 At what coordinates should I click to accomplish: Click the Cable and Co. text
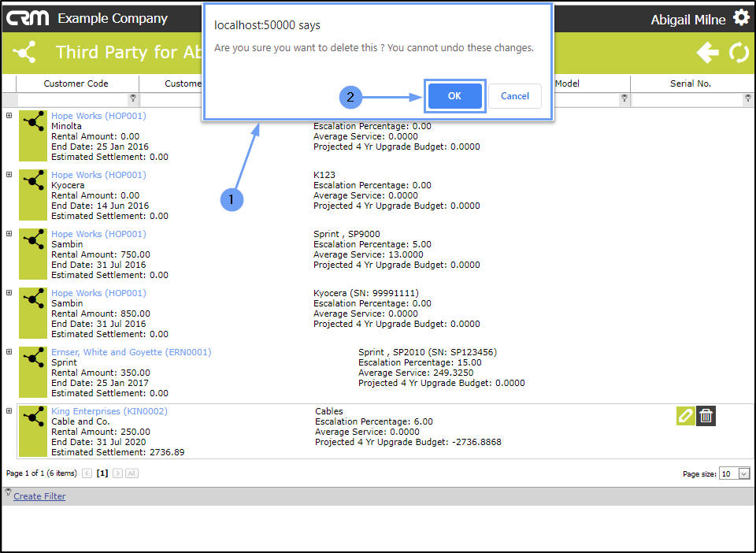(80, 421)
